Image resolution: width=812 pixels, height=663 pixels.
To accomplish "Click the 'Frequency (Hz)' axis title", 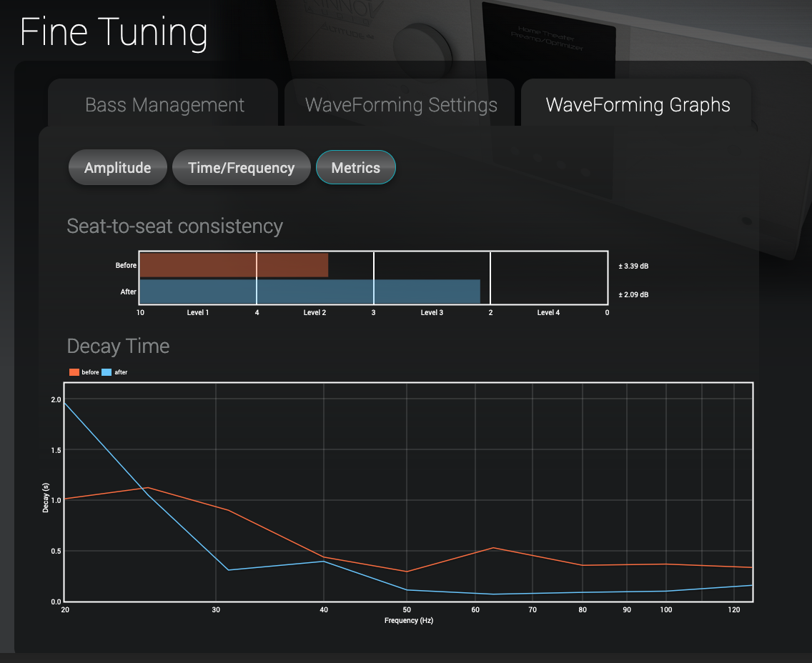I will (x=409, y=620).
